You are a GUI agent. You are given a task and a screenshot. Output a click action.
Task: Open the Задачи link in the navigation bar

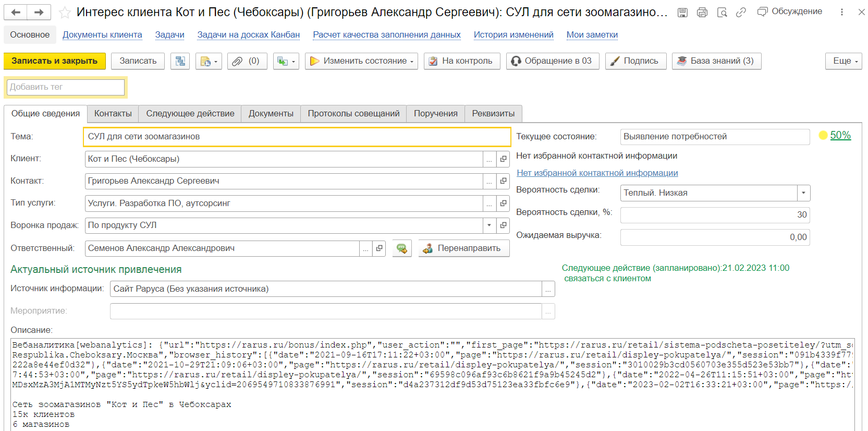pos(170,35)
